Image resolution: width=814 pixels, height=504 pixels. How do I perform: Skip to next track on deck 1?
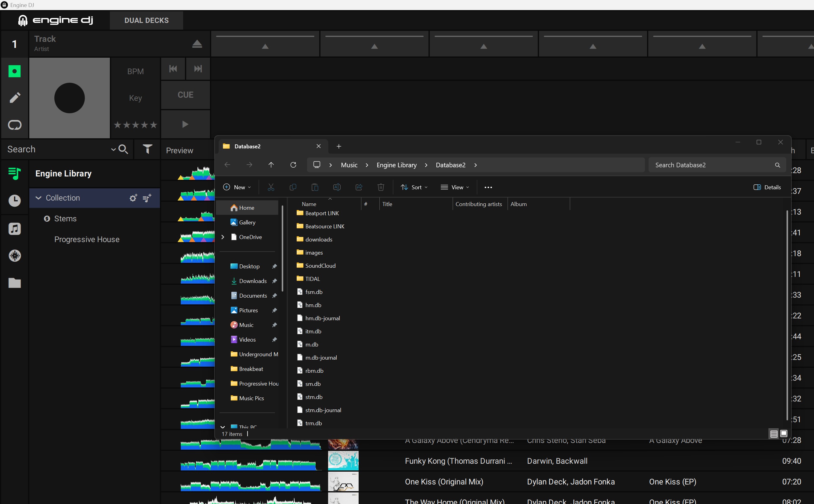pyautogui.click(x=198, y=69)
